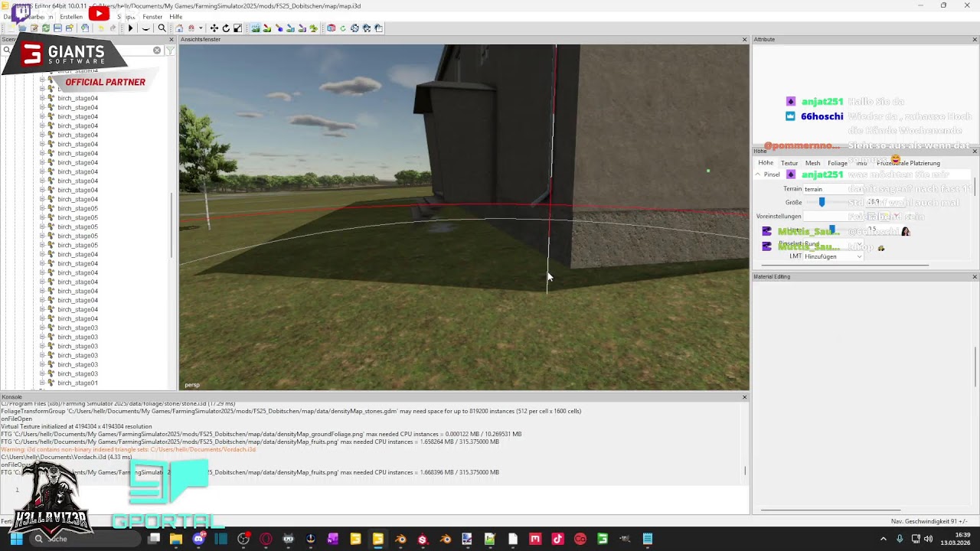Viewport: 980px width, 551px height.
Task: Open the Hilfe menu
Action: (x=176, y=17)
